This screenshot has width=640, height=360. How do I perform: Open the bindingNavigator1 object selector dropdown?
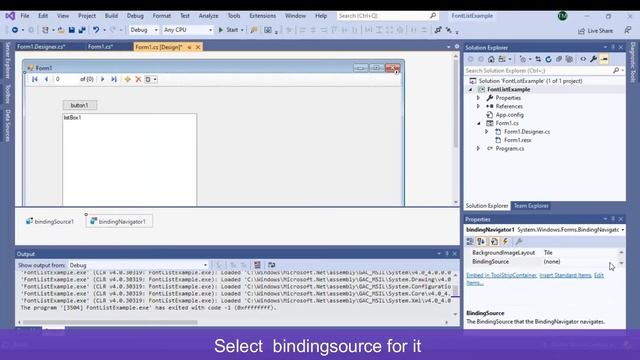[622, 230]
